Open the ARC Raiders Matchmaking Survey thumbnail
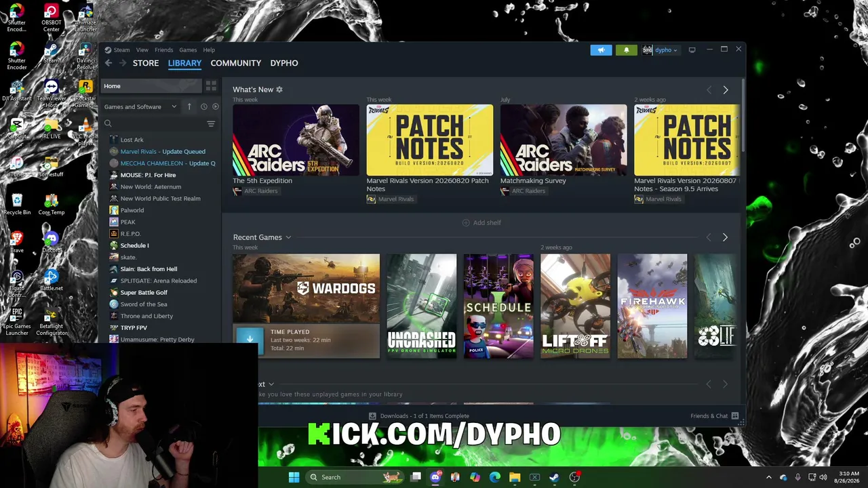The image size is (868, 488). click(564, 140)
